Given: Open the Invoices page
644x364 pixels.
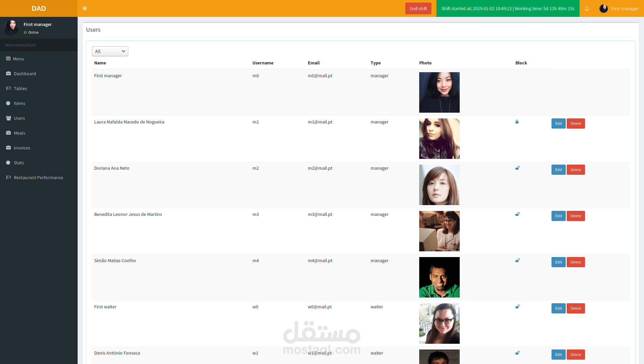Looking at the screenshot, I should (x=39, y=148).
